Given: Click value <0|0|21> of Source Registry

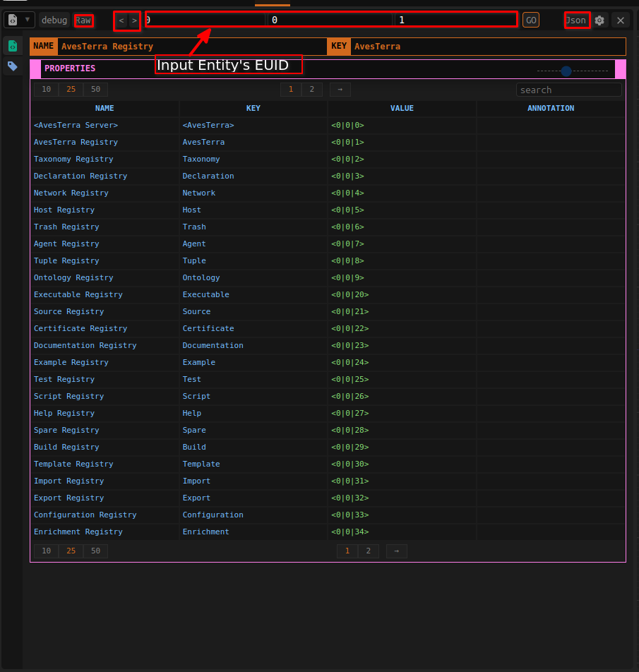Looking at the screenshot, I should (350, 311).
